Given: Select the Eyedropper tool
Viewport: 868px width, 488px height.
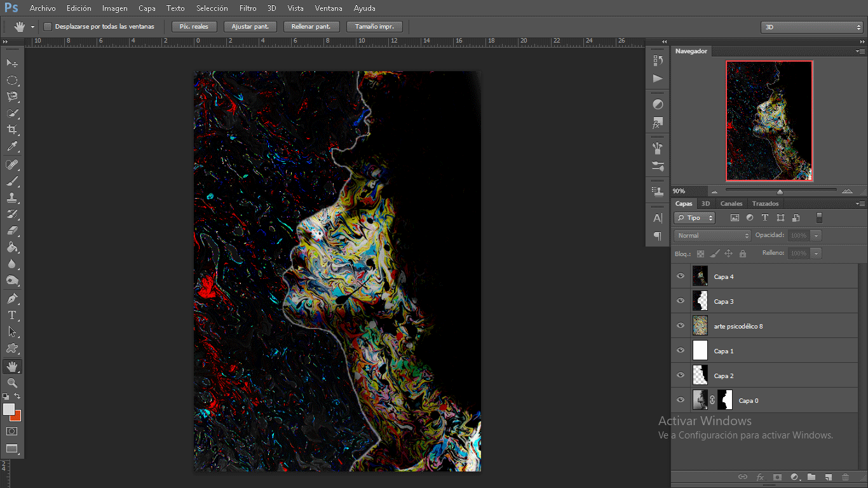Looking at the screenshot, I should pyautogui.click(x=11, y=147).
